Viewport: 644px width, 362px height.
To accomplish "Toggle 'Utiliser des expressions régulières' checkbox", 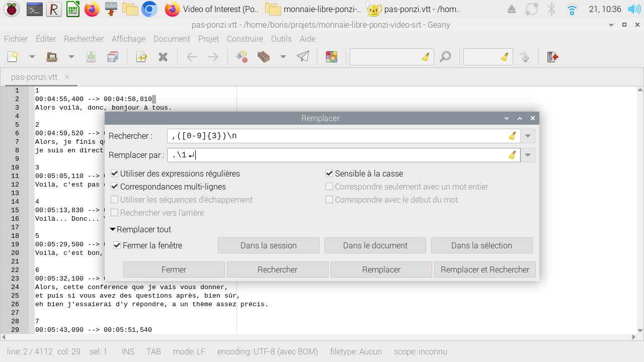I will click(x=115, y=174).
